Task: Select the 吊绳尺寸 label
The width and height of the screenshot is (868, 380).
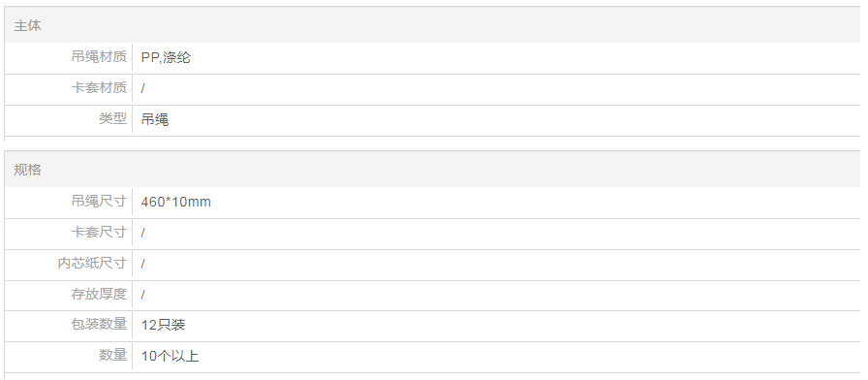Action: [99, 201]
